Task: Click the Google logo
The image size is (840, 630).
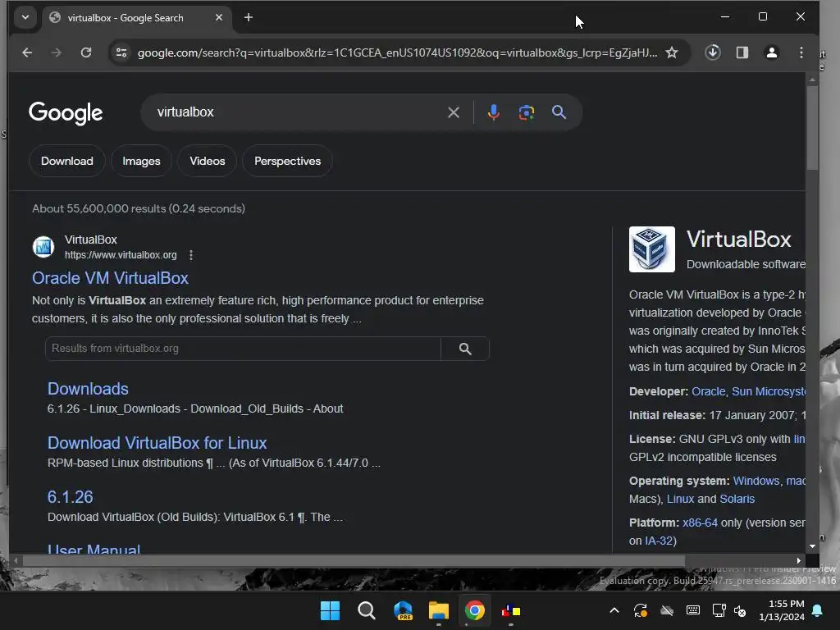Action: point(66,112)
